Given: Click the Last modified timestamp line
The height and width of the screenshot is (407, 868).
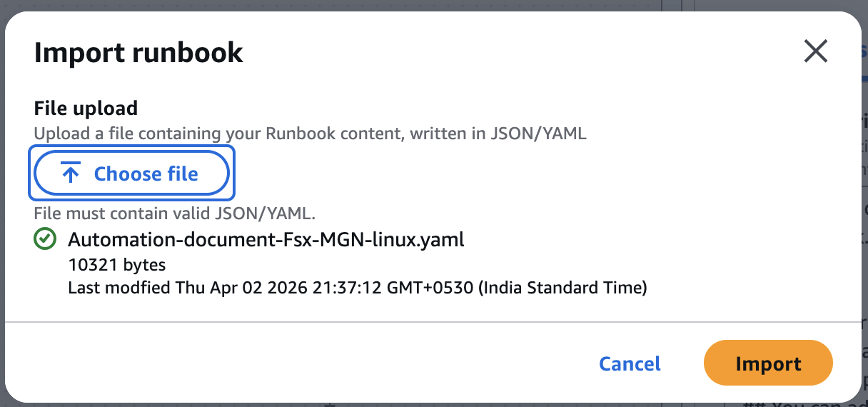Looking at the screenshot, I should tap(358, 288).
